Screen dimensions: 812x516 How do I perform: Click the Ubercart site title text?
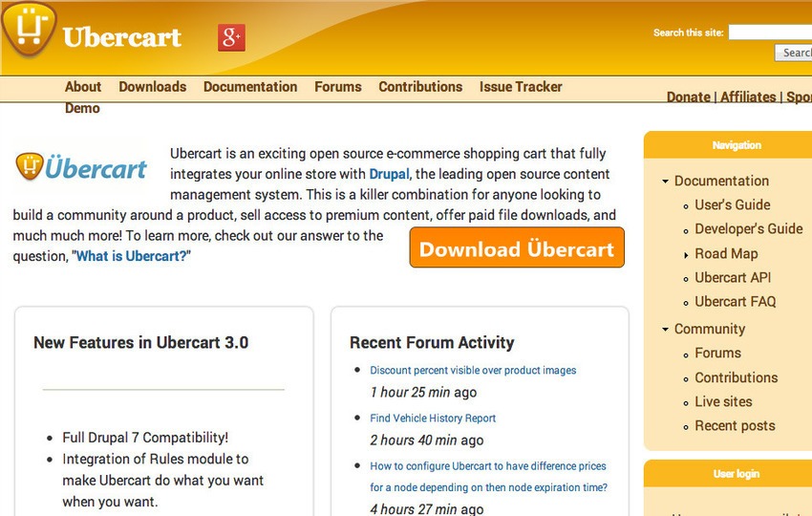click(121, 37)
